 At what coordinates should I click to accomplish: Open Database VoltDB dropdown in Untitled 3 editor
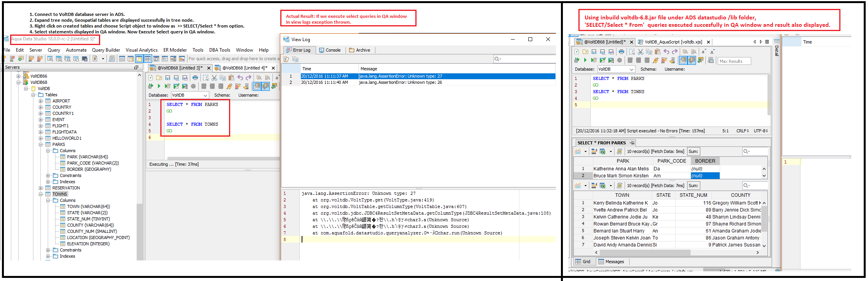point(190,95)
